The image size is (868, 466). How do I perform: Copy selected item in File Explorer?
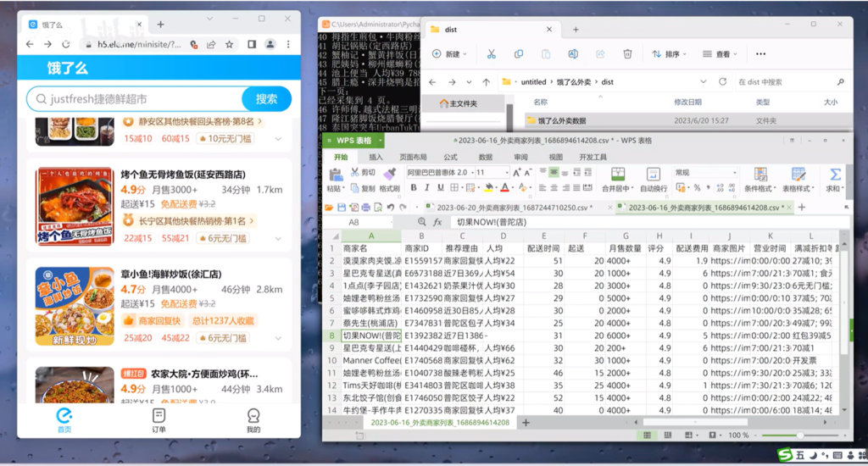tap(519, 53)
